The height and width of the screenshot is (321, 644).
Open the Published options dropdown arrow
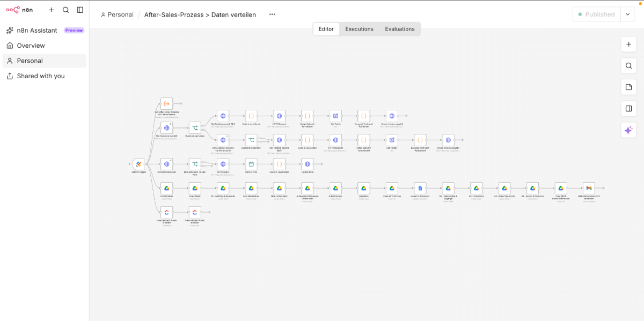click(x=628, y=14)
